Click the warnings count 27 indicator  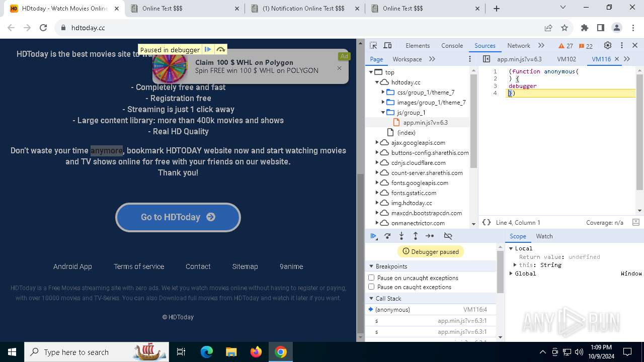(566, 46)
